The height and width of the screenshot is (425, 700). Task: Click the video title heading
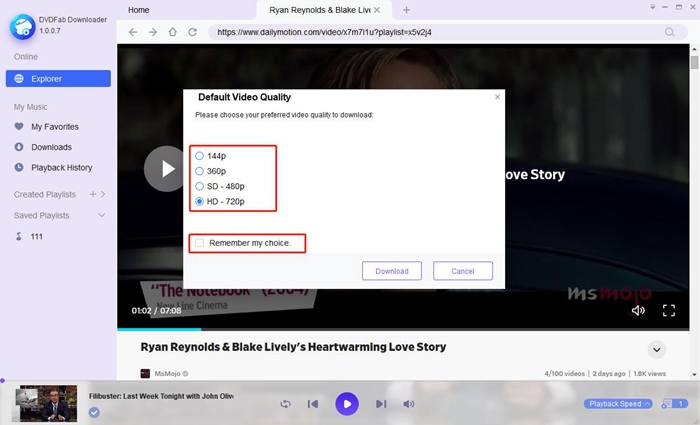pyautogui.click(x=293, y=347)
